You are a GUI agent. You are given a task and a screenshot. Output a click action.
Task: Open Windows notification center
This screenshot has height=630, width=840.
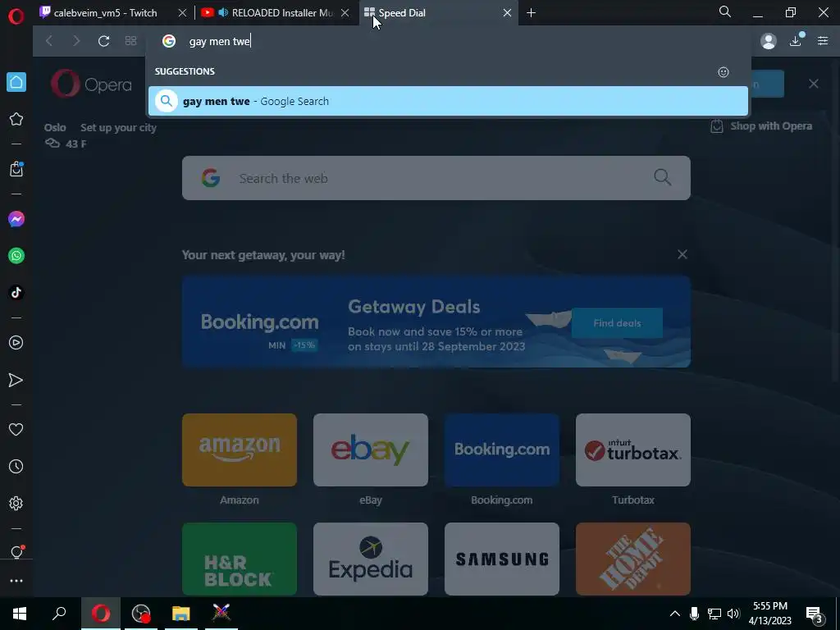[815, 614]
